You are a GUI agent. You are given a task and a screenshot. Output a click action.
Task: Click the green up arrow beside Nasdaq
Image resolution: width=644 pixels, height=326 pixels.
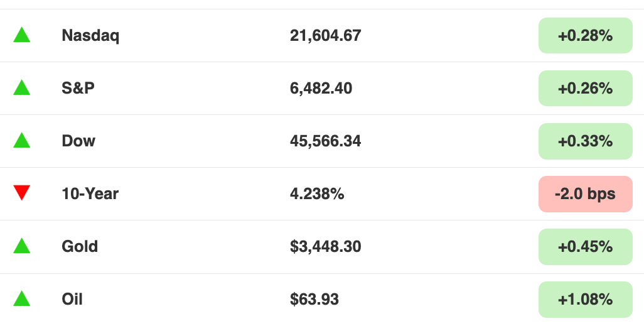pos(22,35)
